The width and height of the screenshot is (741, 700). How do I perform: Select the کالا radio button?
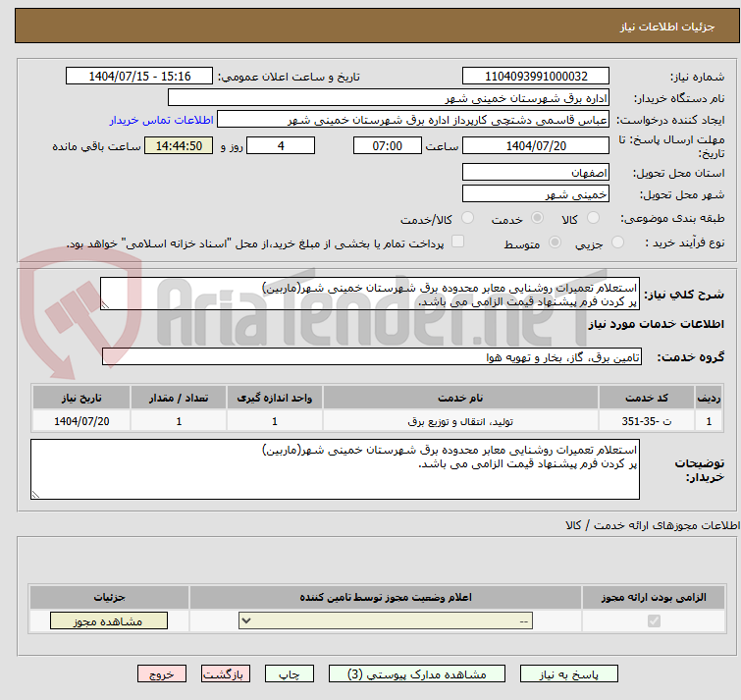click(593, 218)
